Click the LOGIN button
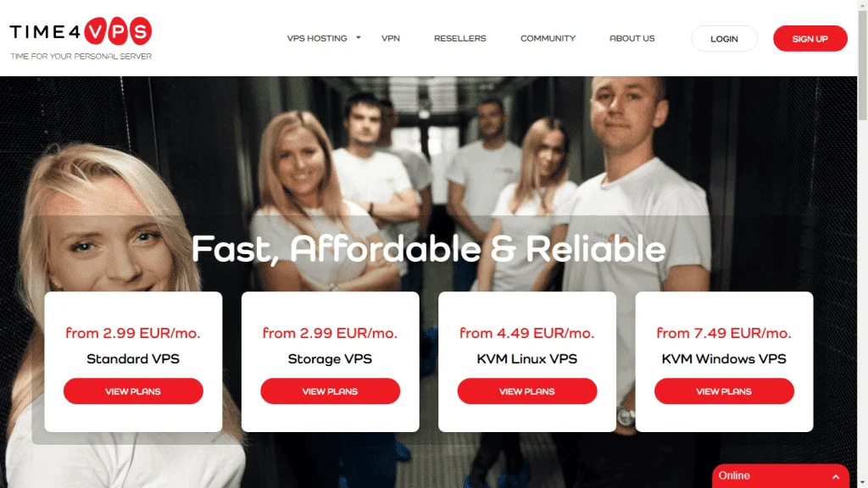 pyautogui.click(x=724, y=39)
